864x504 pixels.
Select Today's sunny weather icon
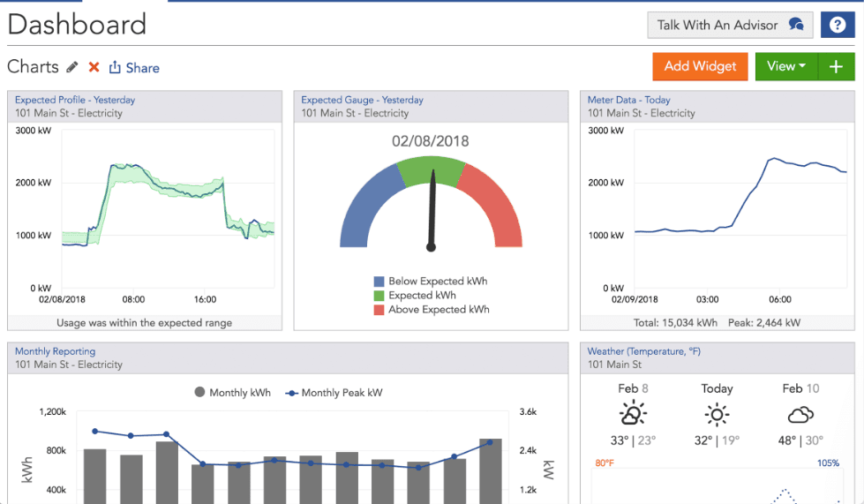click(717, 414)
